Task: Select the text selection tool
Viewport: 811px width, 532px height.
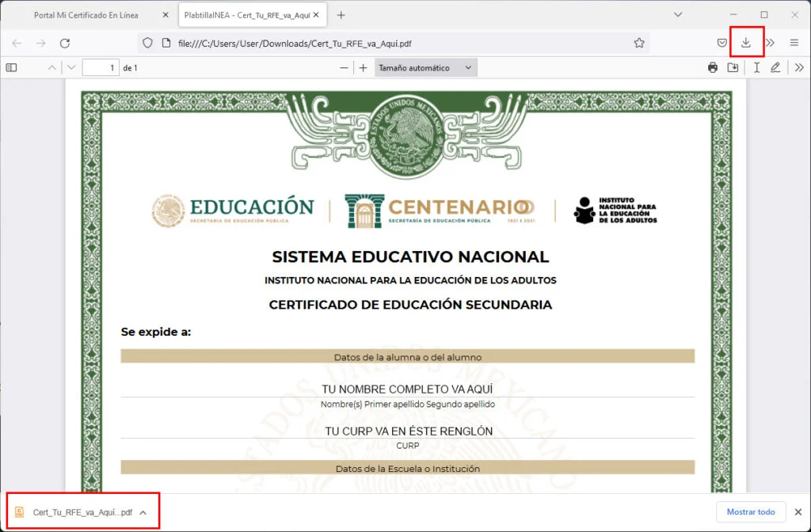Action: 756,67
